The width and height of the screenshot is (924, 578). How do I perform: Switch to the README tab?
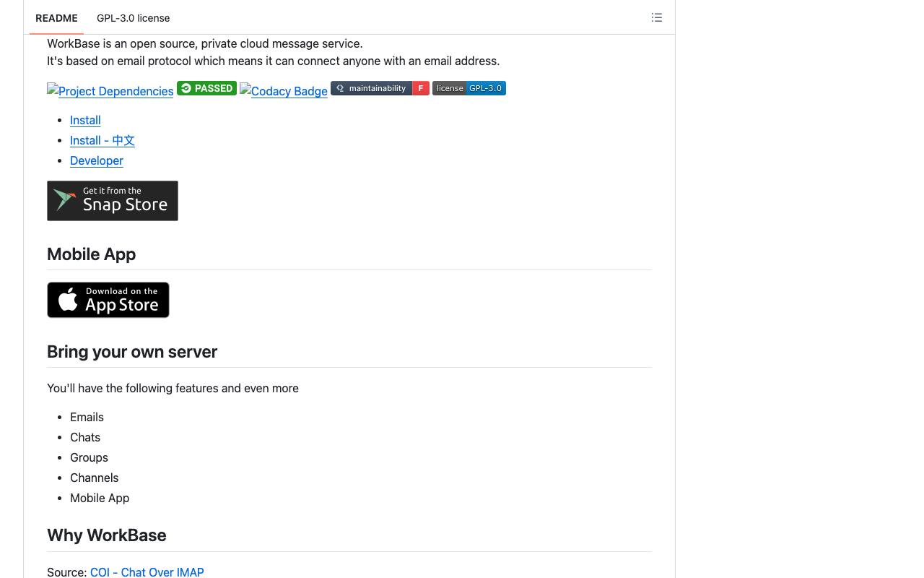pos(56,18)
